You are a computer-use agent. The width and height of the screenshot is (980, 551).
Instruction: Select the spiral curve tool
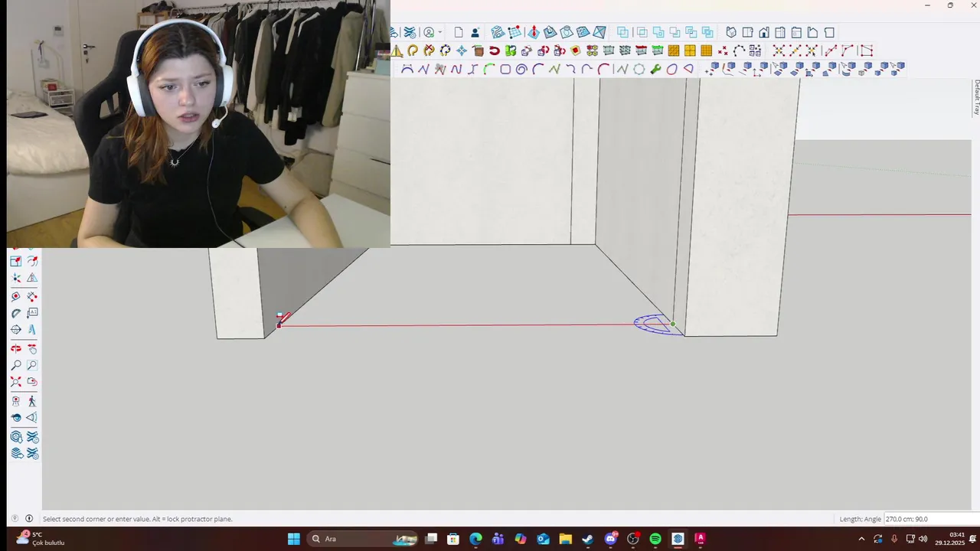click(x=521, y=69)
